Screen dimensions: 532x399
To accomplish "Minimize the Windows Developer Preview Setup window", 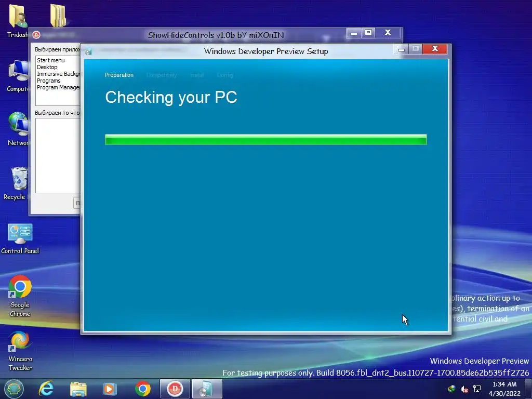I will coord(402,49).
